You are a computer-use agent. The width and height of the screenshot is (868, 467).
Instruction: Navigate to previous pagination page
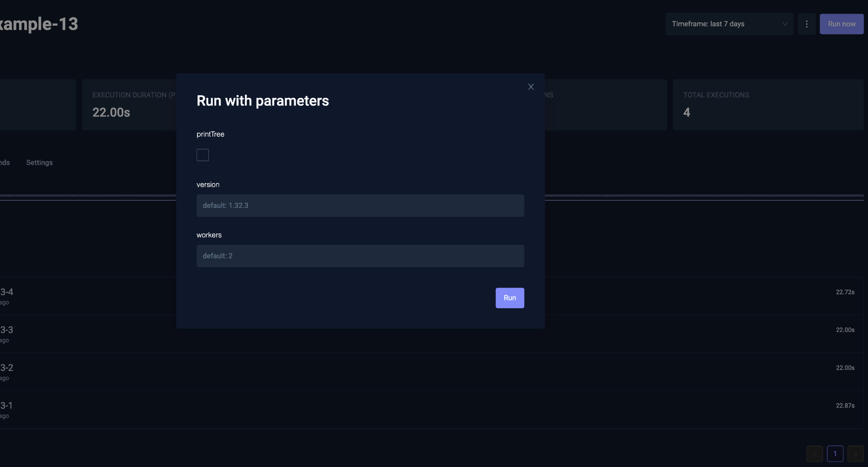815,453
